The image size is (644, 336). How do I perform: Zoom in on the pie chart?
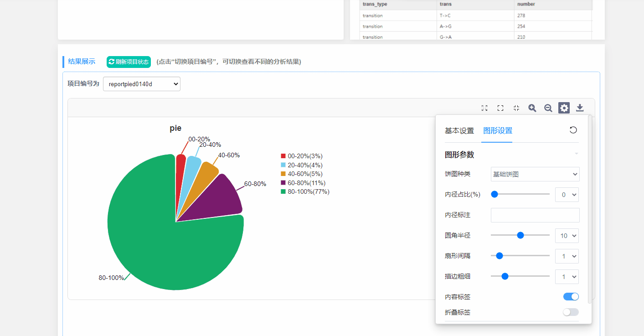point(532,108)
